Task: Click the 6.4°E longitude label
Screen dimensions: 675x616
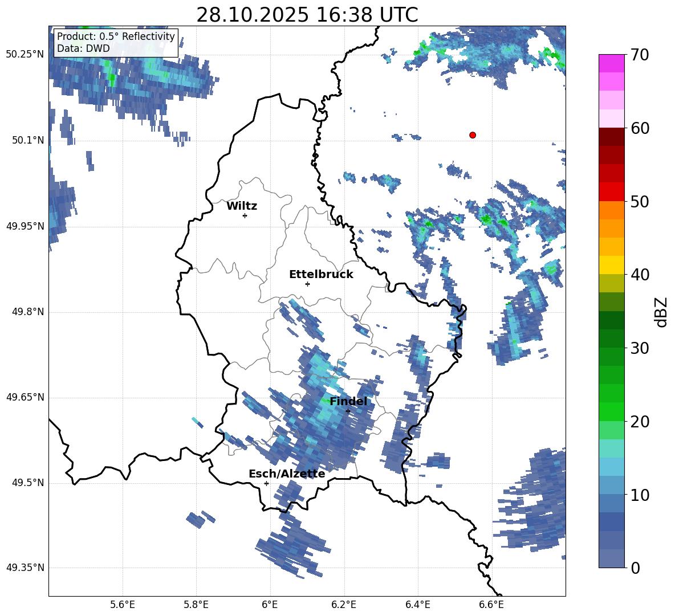Action: [417, 605]
